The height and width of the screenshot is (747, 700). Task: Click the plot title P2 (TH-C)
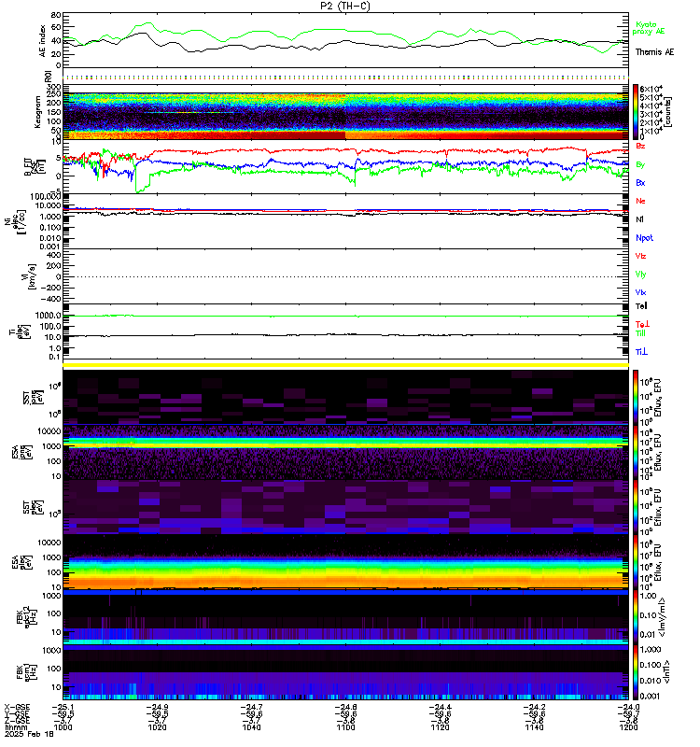pos(345,6)
